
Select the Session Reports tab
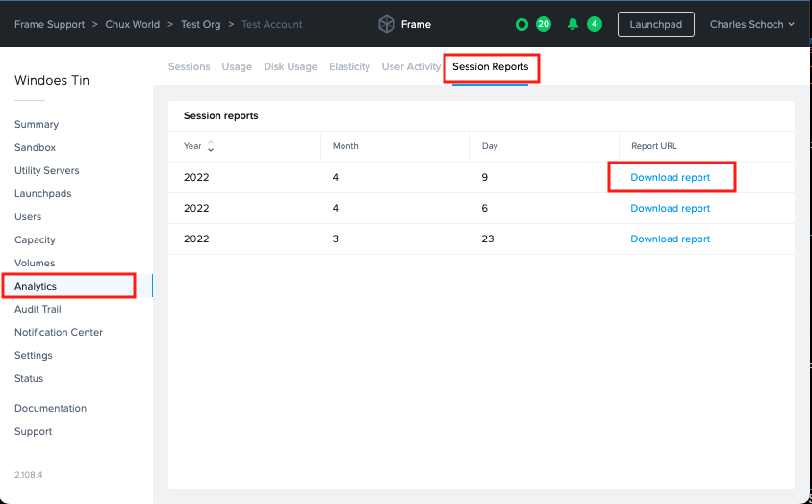coord(491,66)
